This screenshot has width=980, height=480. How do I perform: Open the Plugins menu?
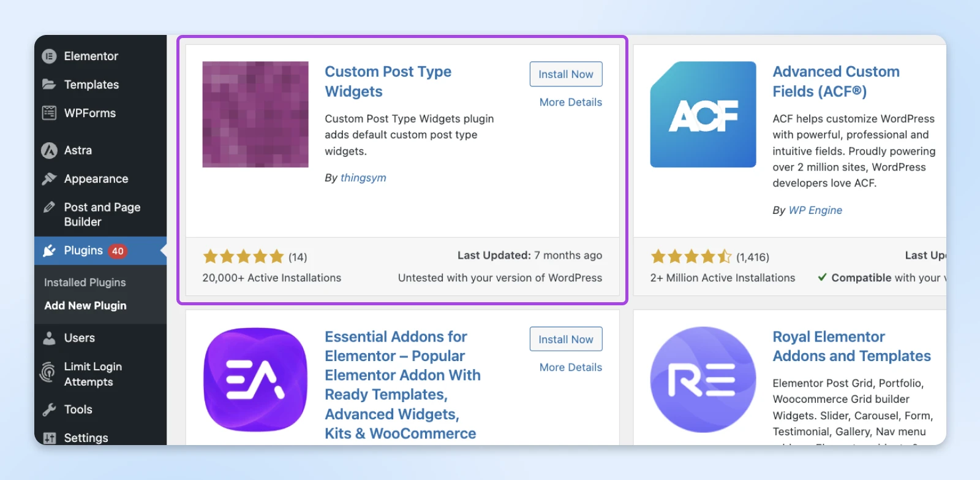pyautogui.click(x=83, y=251)
